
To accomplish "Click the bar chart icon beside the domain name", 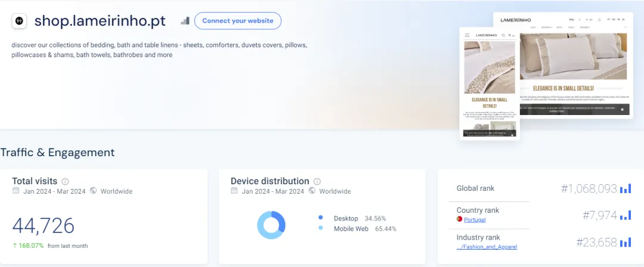I will click(x=185, y=20).
